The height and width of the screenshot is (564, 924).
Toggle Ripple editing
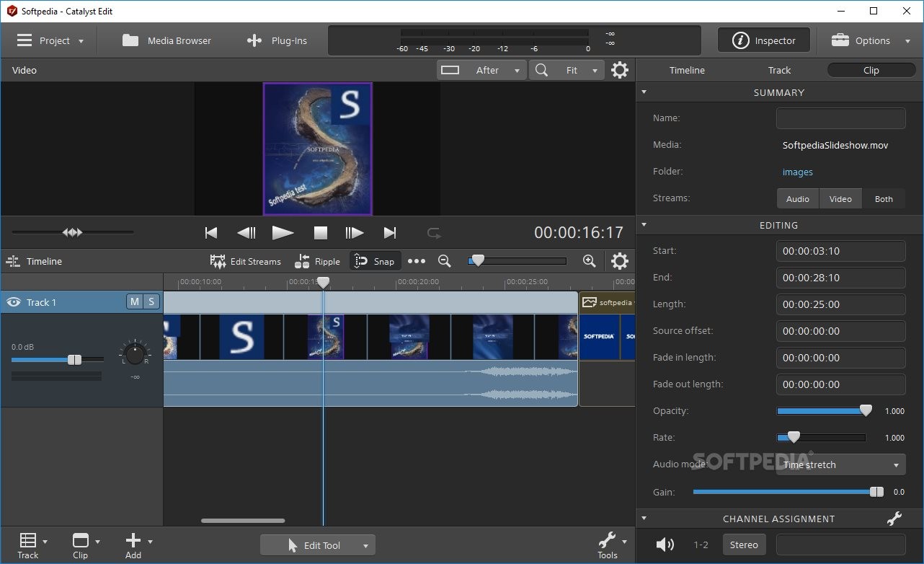coord(317,261)
